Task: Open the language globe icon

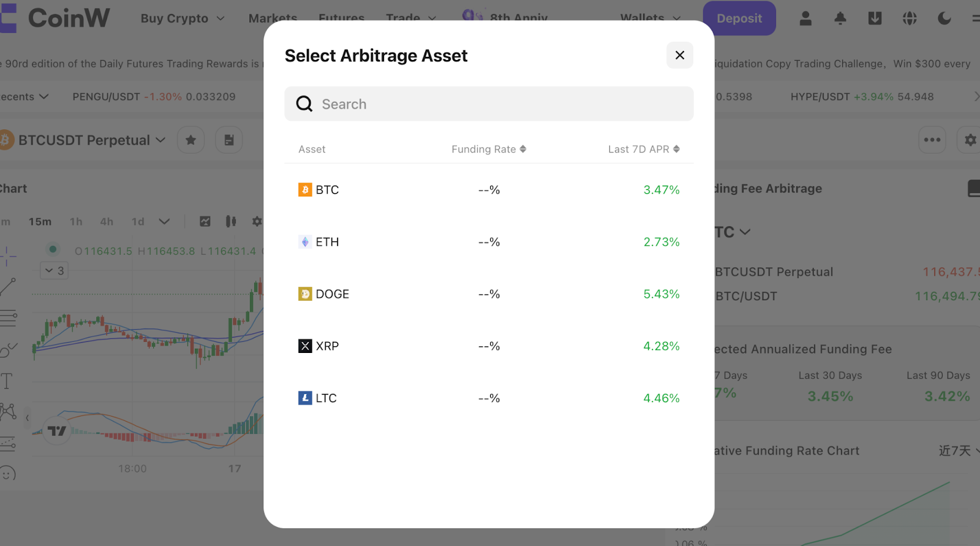Action: click(x=910, y=18)
